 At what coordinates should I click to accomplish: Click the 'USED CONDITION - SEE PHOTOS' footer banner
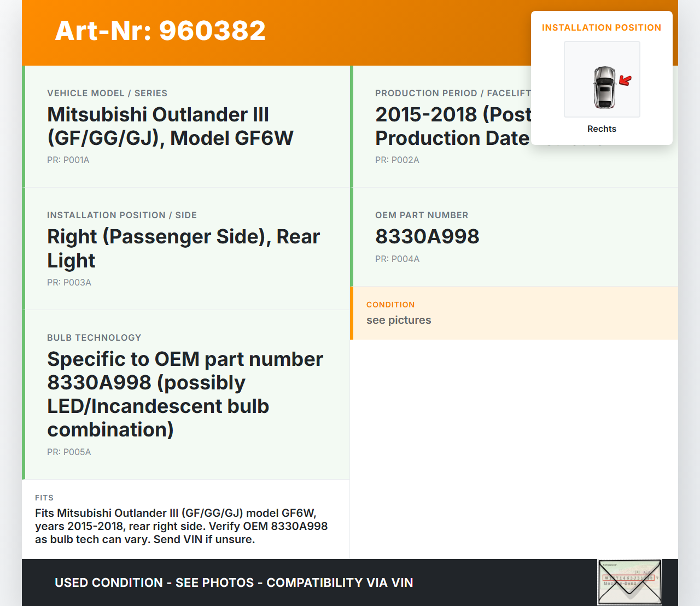pyautogui.click(x=234, y=583)
